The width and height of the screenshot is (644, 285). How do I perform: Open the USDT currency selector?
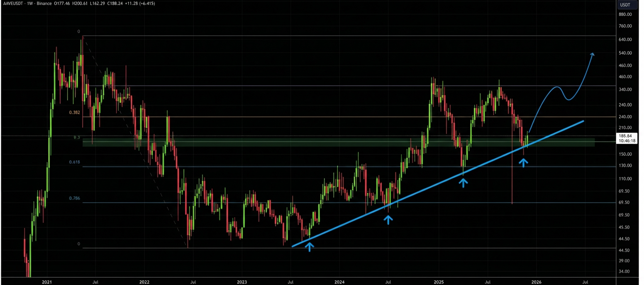[x=624, y=5]
